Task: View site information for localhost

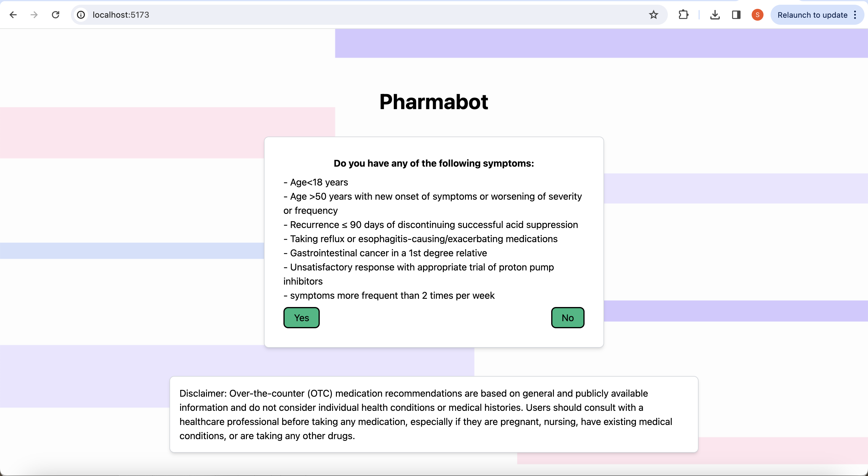Action: click(81, 15)
